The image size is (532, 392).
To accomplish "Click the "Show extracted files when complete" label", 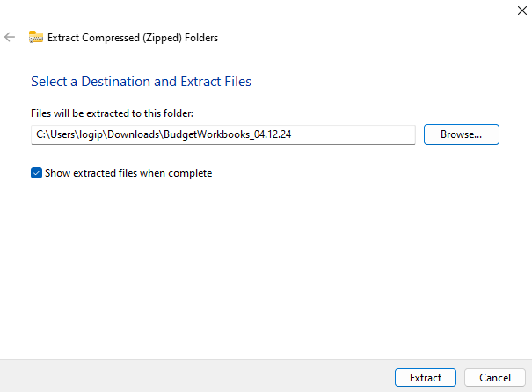I will tap(128, 173).
